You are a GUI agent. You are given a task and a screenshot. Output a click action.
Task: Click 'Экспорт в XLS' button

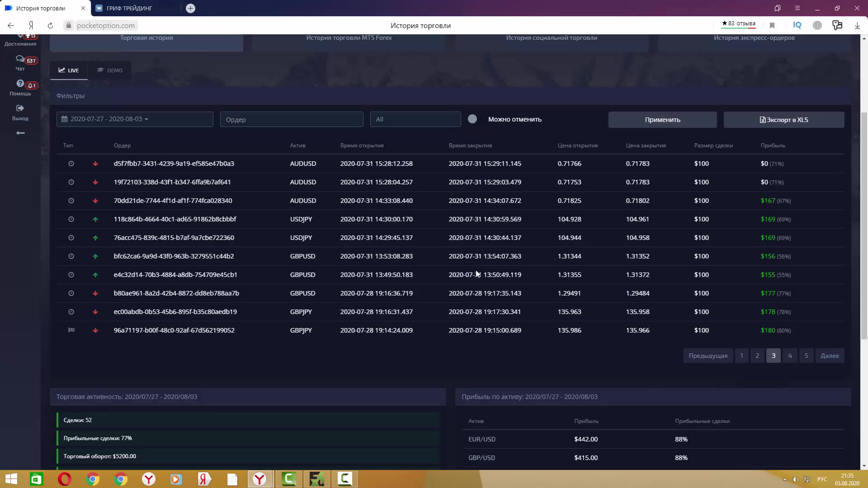tap(784, 120)
